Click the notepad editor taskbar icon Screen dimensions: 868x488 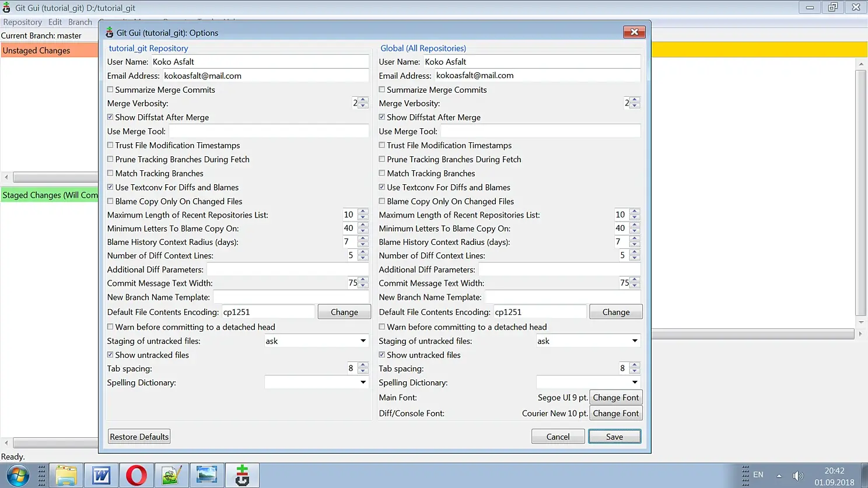tap(171, 475)
